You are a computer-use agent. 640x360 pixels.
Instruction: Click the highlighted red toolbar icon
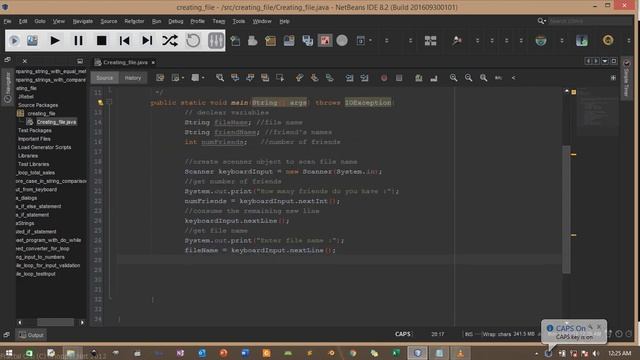click(325, 40)
